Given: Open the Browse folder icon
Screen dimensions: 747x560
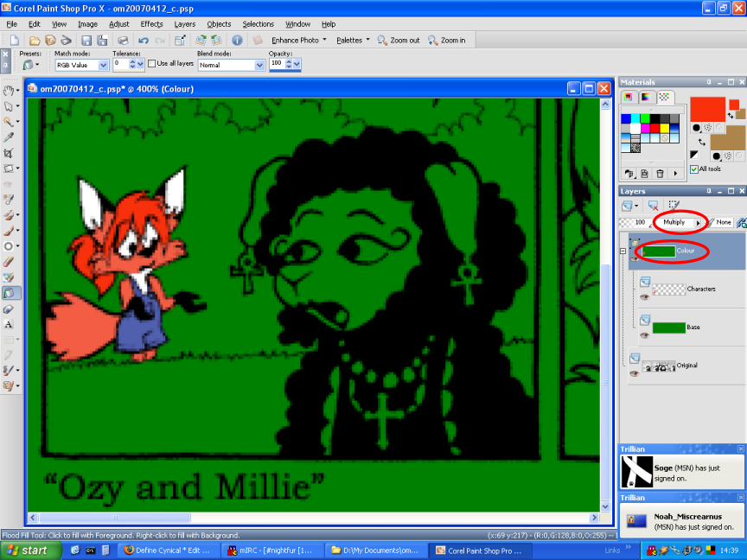Looking at the screenshot, I should tap(50, 41).
